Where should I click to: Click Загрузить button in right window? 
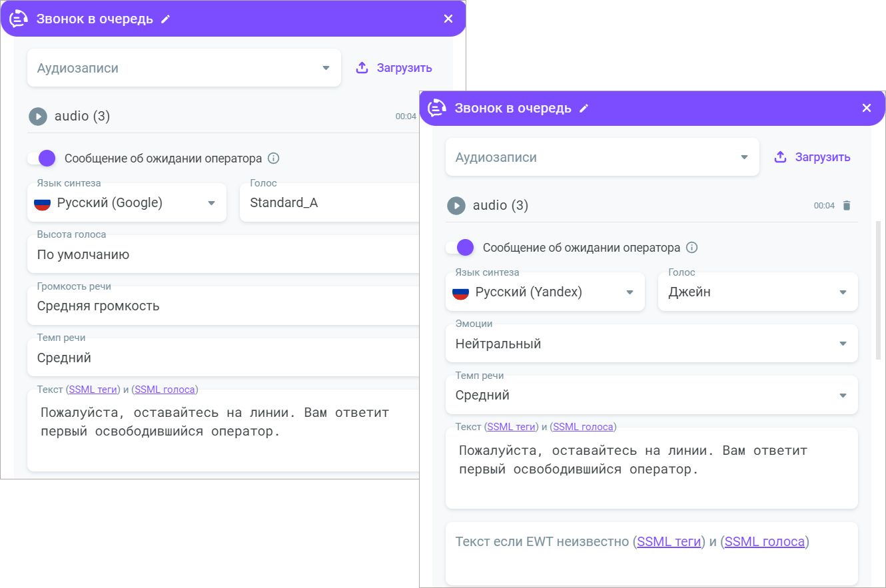click(x=812, y=157)
